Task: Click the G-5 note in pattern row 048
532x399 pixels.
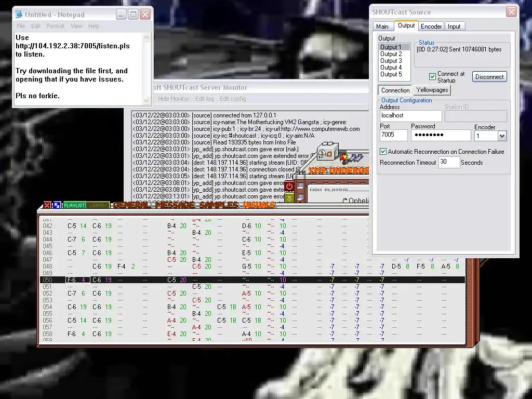Action: click(x=247, y=267)
